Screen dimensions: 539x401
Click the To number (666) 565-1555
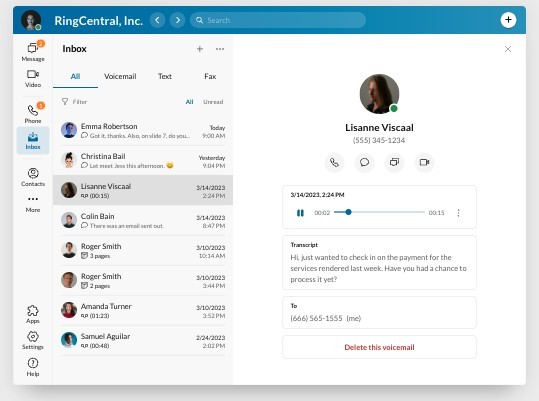(316, 318)
